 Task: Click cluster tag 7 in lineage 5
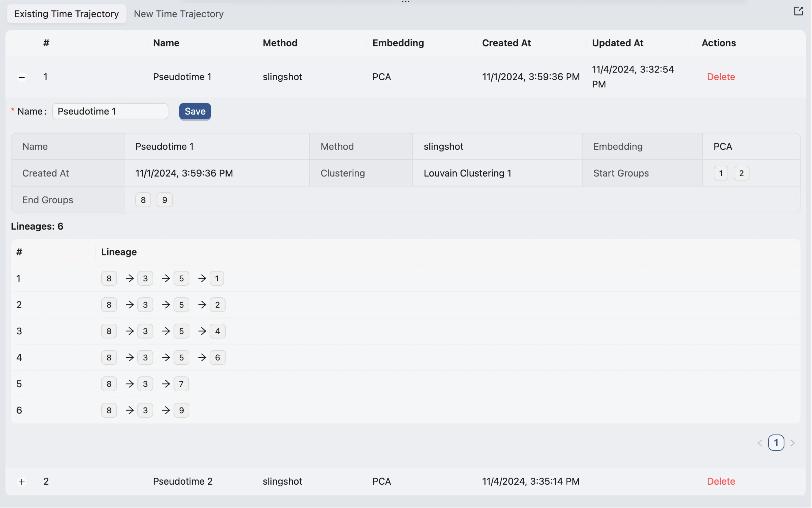181,384
